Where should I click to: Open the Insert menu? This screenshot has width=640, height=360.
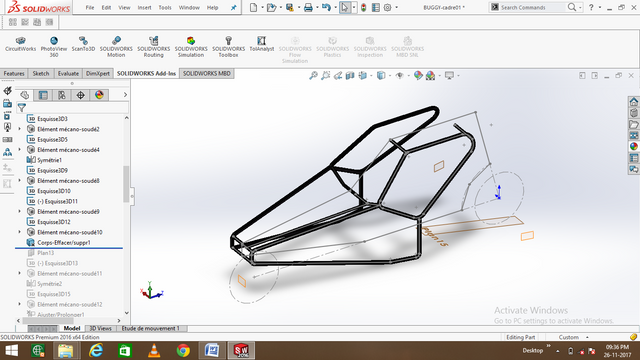point(144,7)
